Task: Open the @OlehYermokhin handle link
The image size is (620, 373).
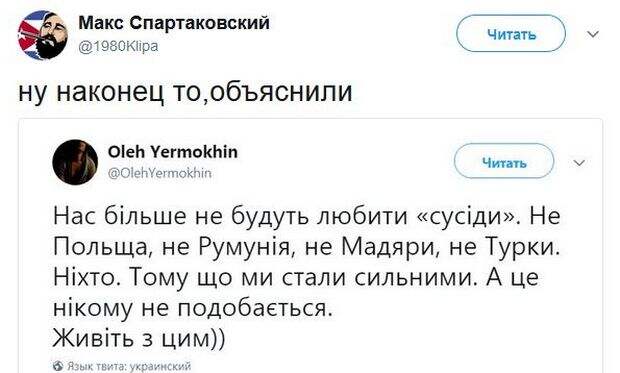Action: point(160,173)
